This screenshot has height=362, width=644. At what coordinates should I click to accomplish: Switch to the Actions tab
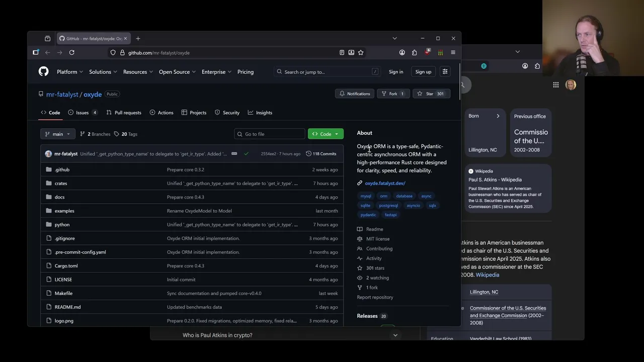click(x=162, y=113)
